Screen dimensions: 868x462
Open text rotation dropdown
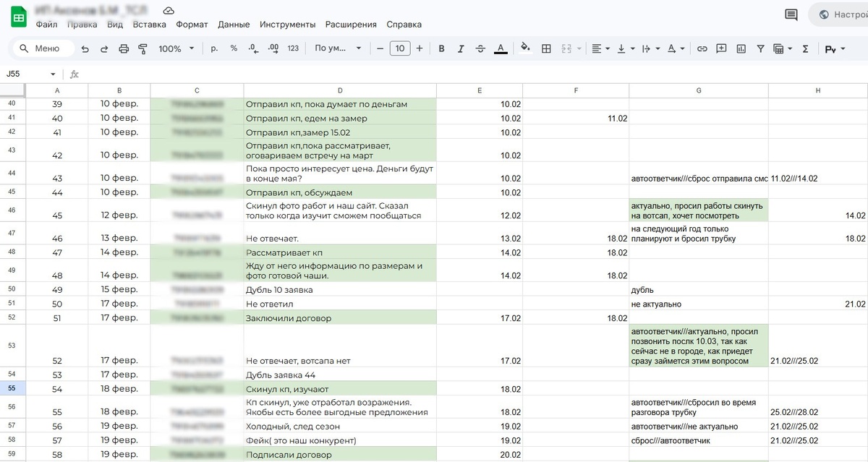pos(676,48)
